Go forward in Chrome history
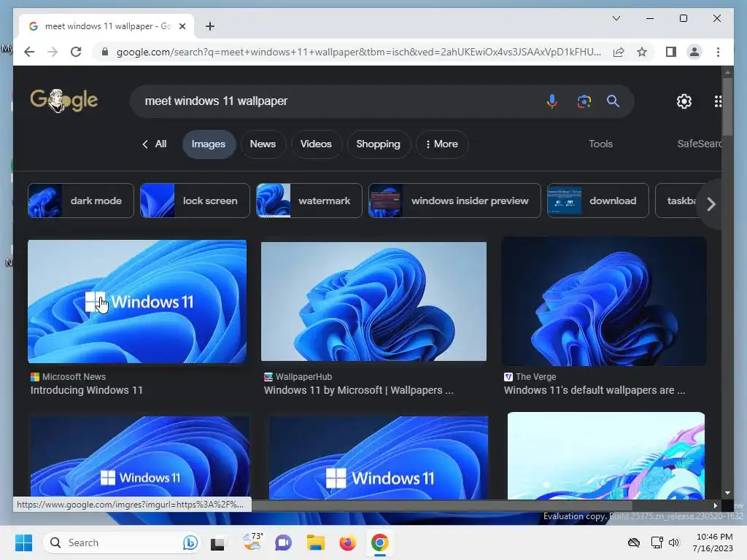Screen dimensions: 747x560 tap(53, 52)
